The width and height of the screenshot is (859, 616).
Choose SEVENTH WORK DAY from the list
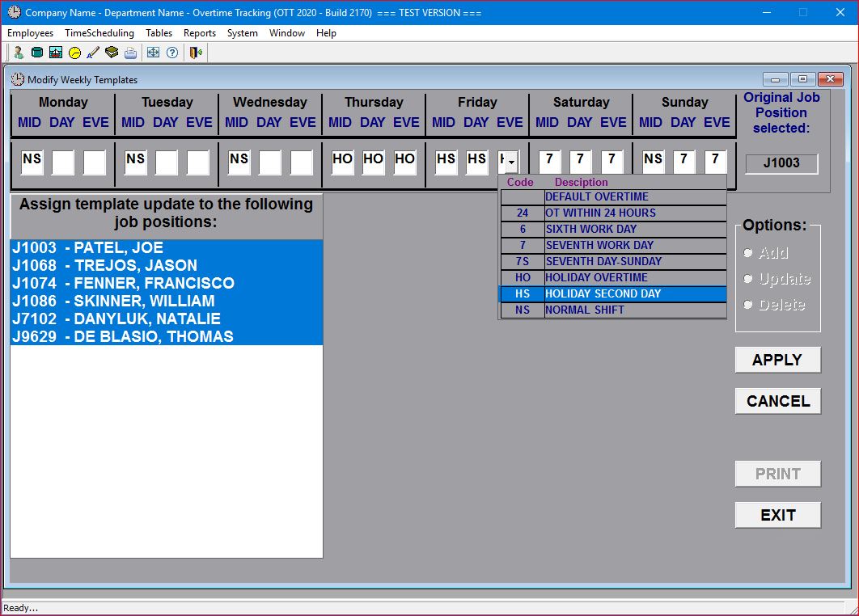614,245
